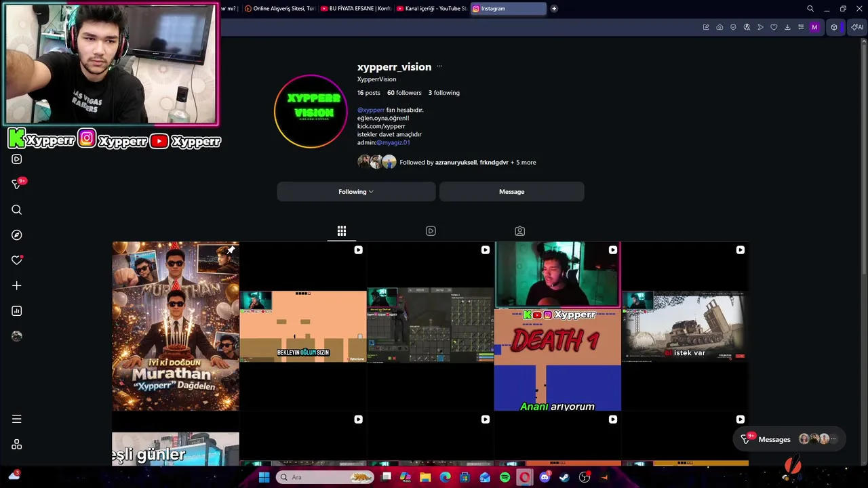Switch to the Tagged photos tab
The image size is (868, 488).
pos(519,231)
